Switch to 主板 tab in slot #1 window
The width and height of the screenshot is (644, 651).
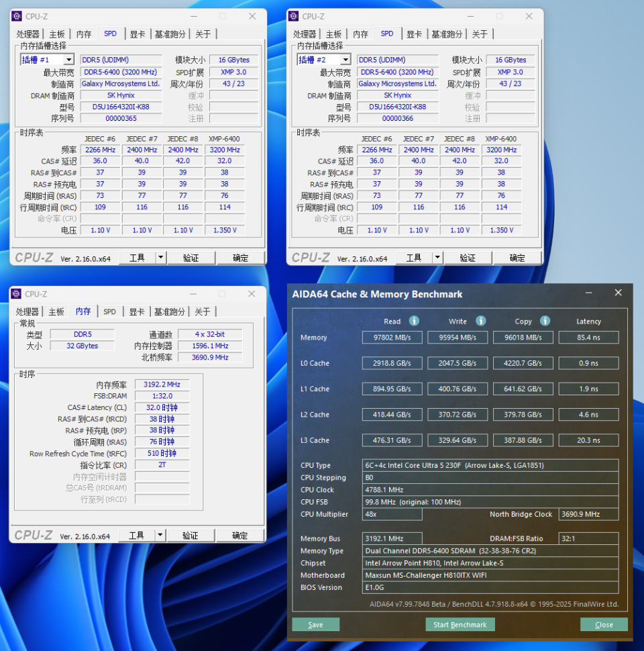point(57,34)
